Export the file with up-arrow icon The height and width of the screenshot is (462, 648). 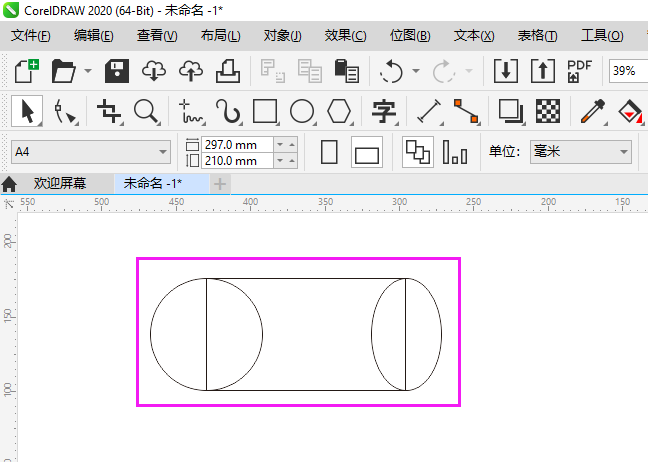click(543, 71)
